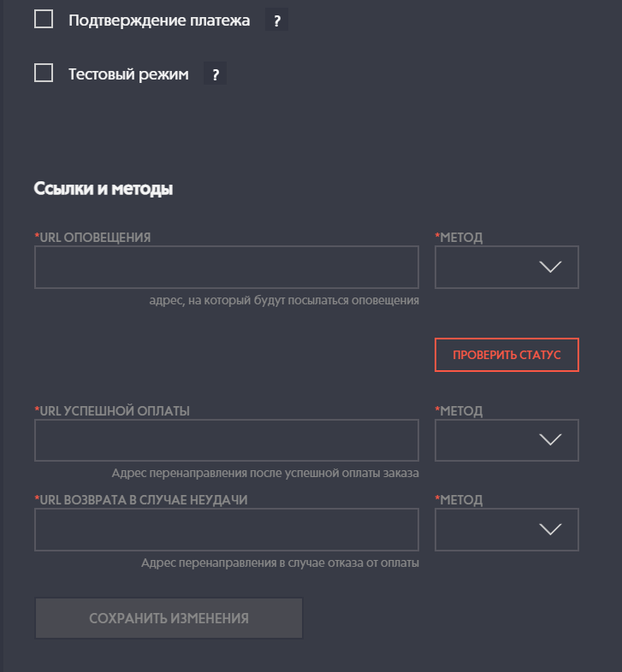The width and height of the screenshot is (622, 672).
Task: Click Сохранить изменения button
Action: (169, 618)
